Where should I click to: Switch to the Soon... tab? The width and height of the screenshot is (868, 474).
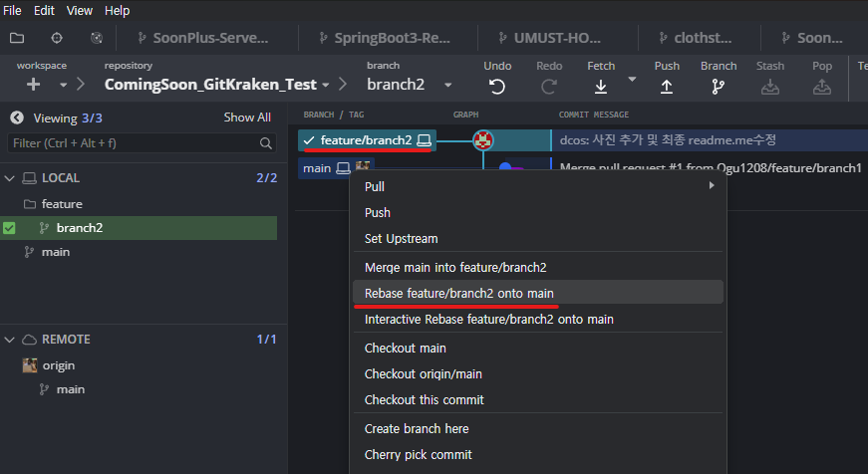point(812,38)
